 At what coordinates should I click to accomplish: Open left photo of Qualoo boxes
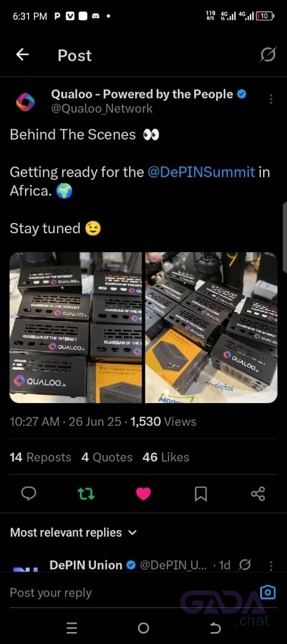pyautogui.click(x=76, y=327)
